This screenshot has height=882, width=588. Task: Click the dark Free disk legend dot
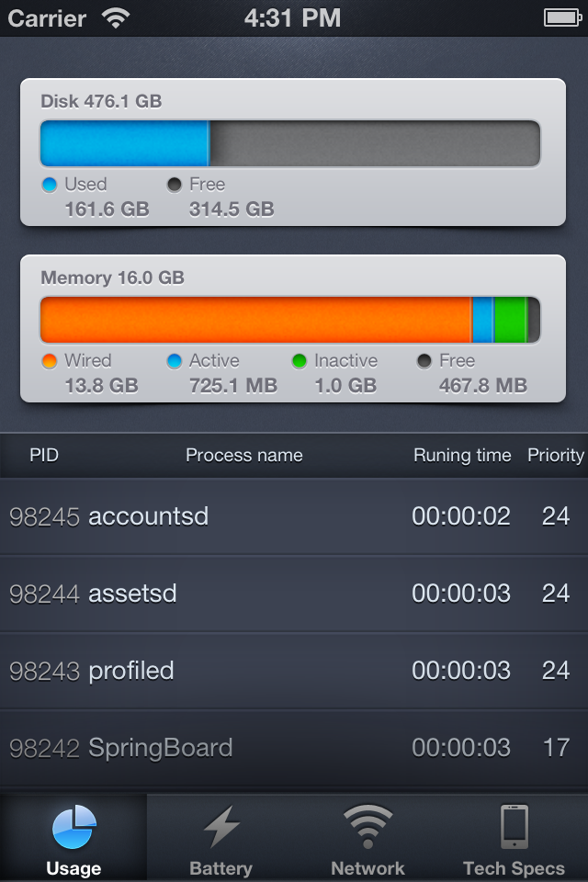click(175, 185)
